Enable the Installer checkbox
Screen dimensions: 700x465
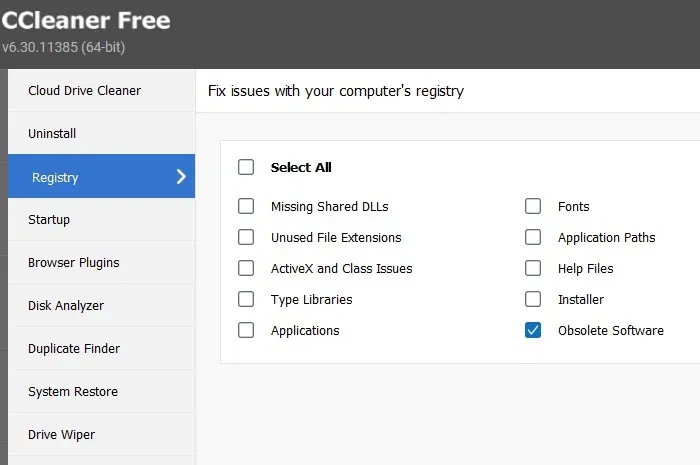pyautogui.click(x=533, y=299)
